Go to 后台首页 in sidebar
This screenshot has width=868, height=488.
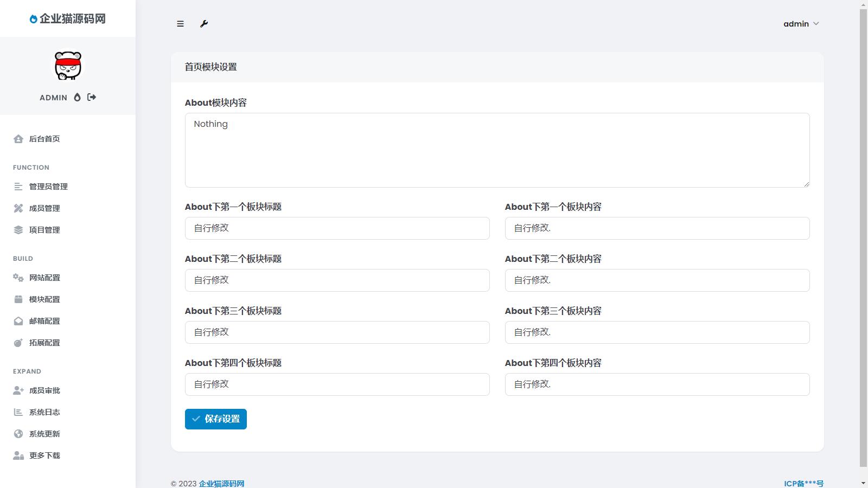click(44, 139)
